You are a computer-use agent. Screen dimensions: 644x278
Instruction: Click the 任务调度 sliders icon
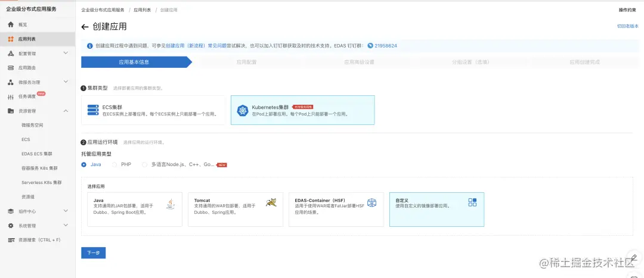[x=11, y=97]
